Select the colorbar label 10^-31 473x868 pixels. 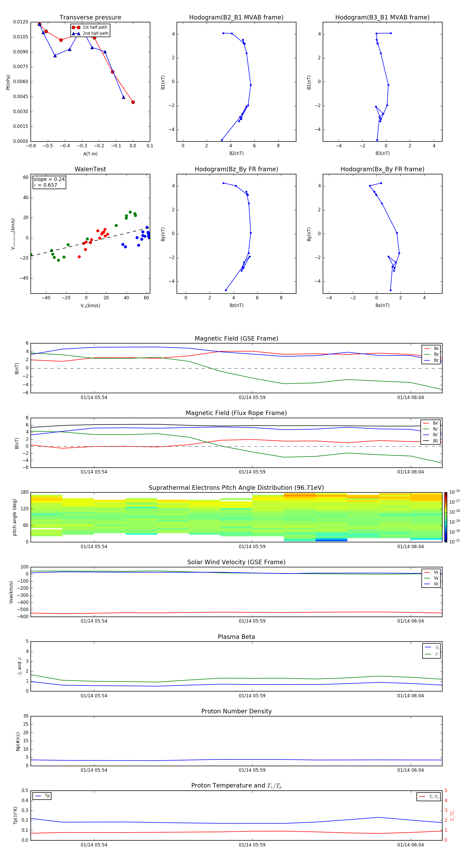click(455, 542)
